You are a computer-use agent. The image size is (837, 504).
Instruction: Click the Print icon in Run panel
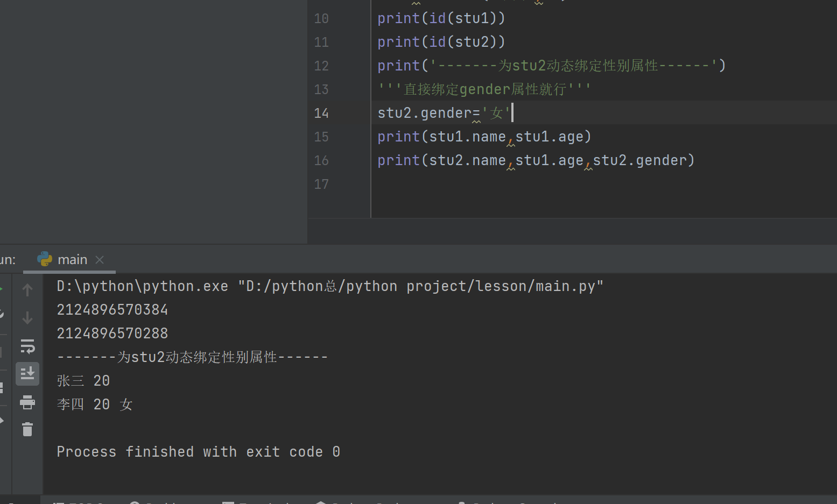(27, 402)
